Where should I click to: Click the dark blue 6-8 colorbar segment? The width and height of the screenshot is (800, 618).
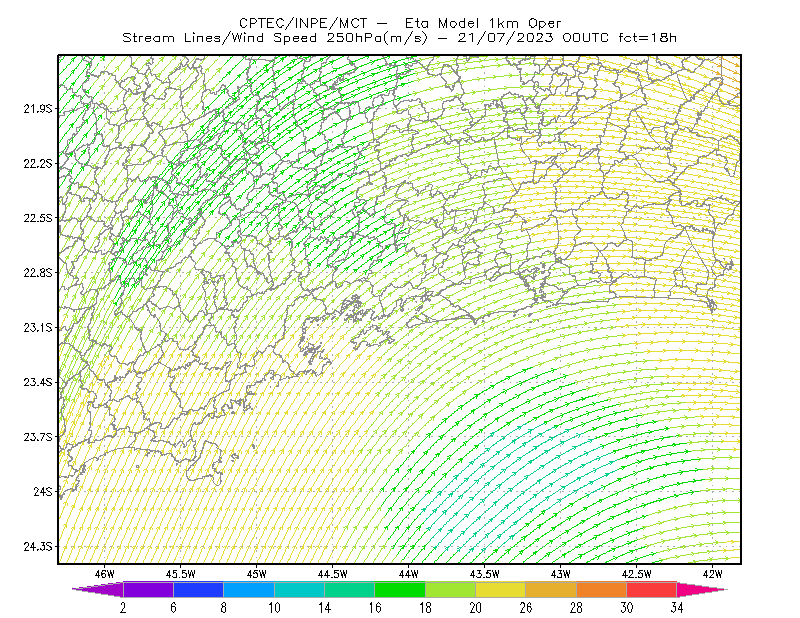(198, 589)
